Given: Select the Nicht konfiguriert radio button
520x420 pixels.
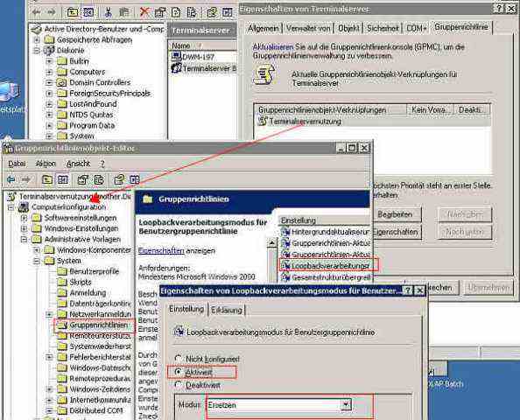Looking at the screenshot, I should point(179,359).
